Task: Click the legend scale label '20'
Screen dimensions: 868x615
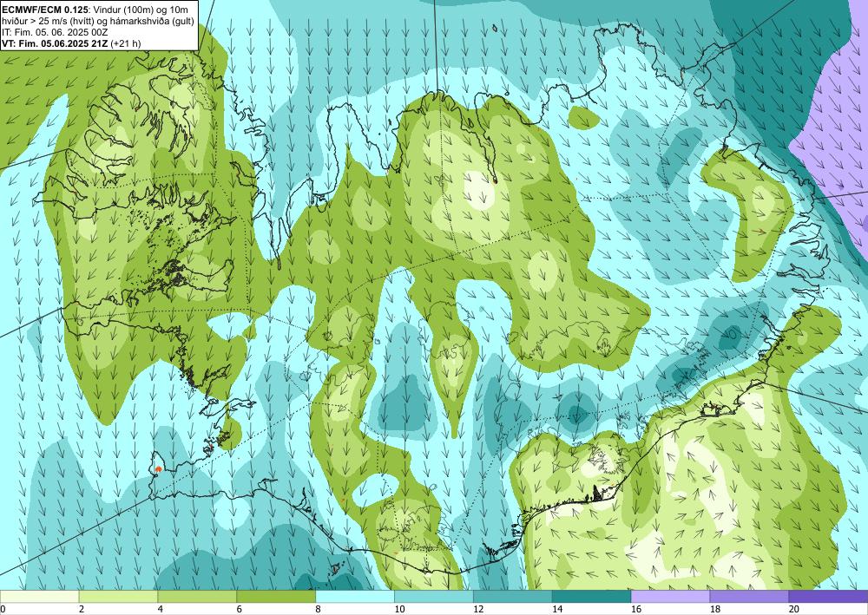Action: [x=794, y=609]
